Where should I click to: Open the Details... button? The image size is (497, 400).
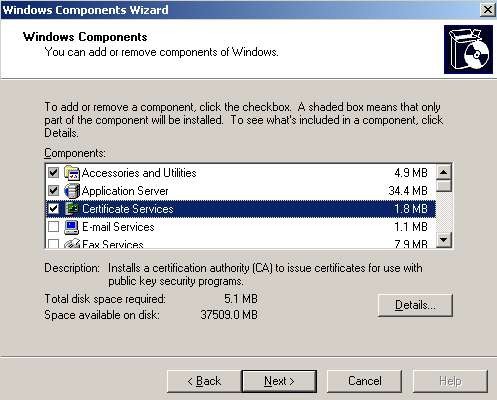click(415, 305)
